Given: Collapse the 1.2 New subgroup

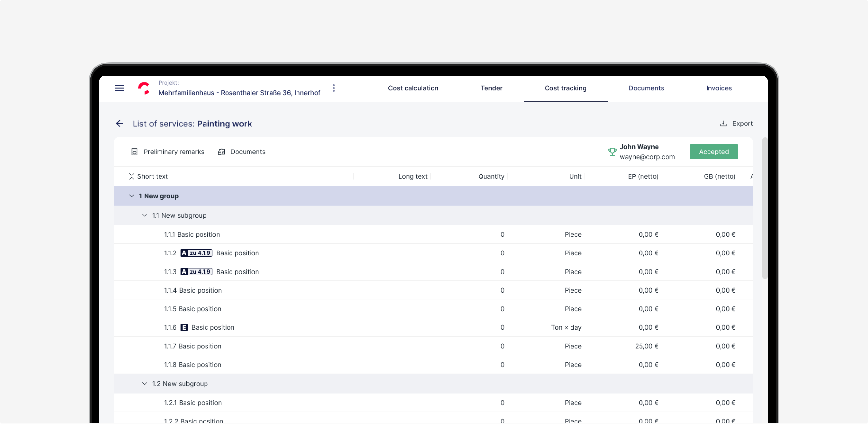Looking at the screenshot, I should [x=145, y=383].
